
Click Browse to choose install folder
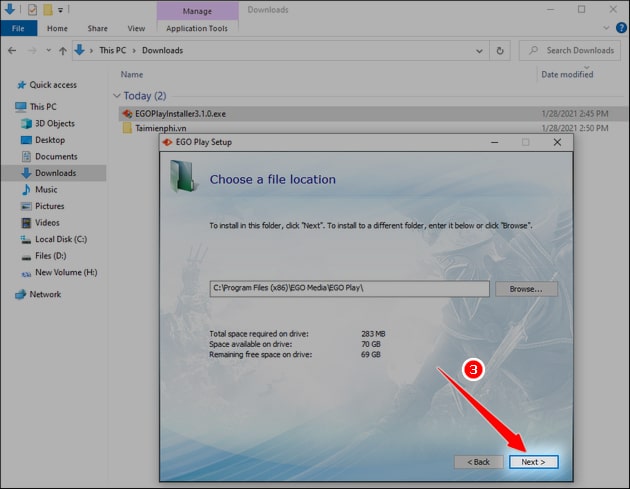526,289
